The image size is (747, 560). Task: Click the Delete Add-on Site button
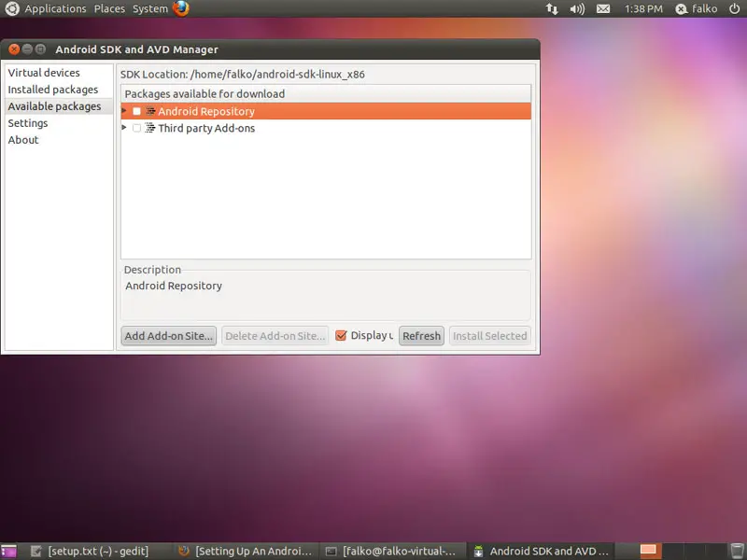(x=275, y=336)
